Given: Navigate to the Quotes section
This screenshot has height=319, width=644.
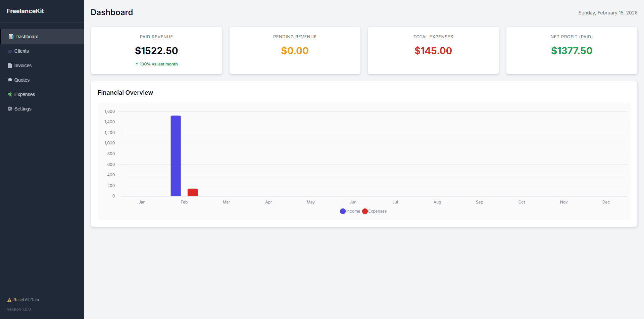Looking at the screenshot, I should pyautogui.click(x=22, y=80).
